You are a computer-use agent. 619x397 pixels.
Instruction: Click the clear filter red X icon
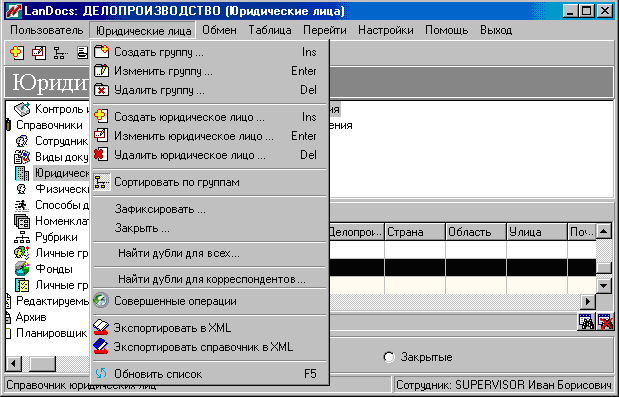click(605, 322)
